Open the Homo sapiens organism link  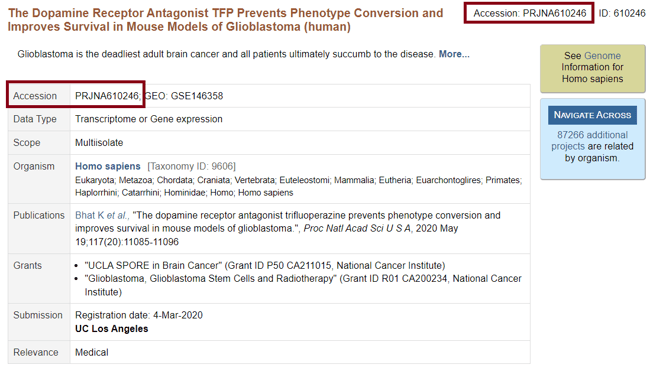(108, 166)
